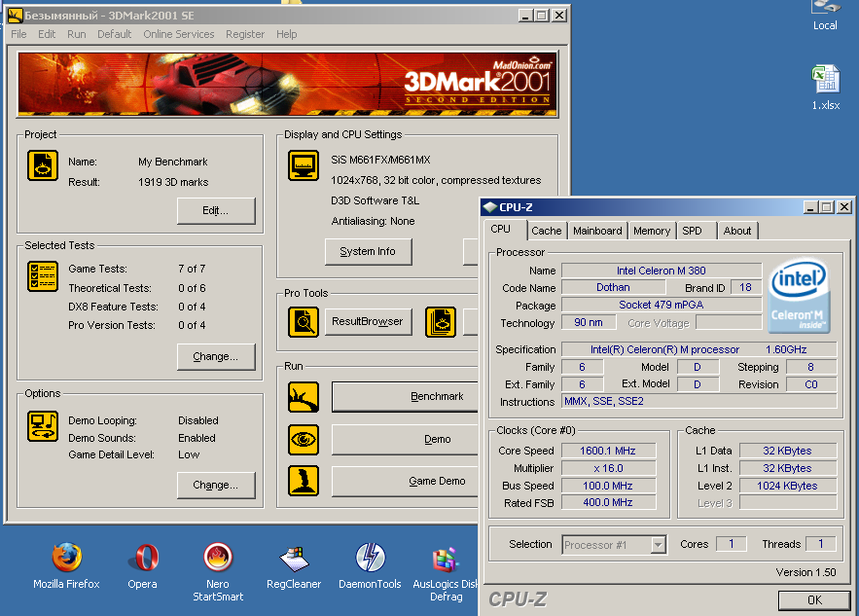Click the x 16.0 multiplier value
This screenshot has height=616, width=859.
click(608, 469)
